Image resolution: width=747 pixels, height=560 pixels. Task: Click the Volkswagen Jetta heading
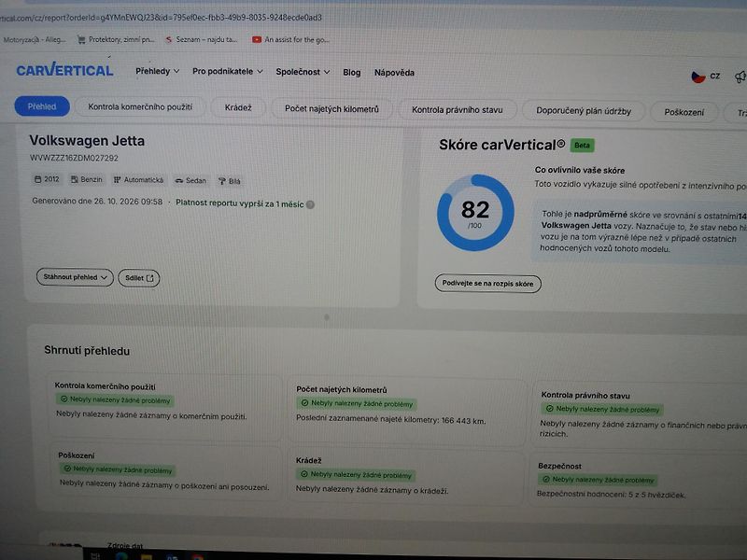click(87, 141)
